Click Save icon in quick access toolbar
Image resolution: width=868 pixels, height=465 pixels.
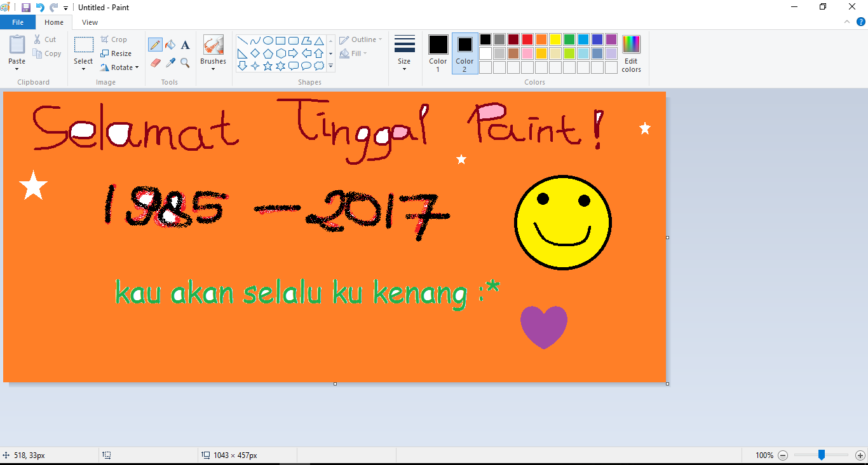click(x=26, y=8)
